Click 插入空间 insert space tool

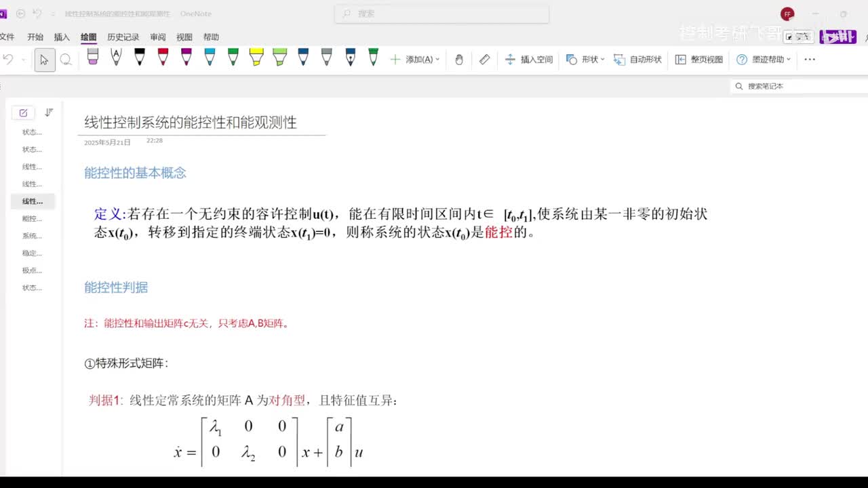click(x=529, y=60)
